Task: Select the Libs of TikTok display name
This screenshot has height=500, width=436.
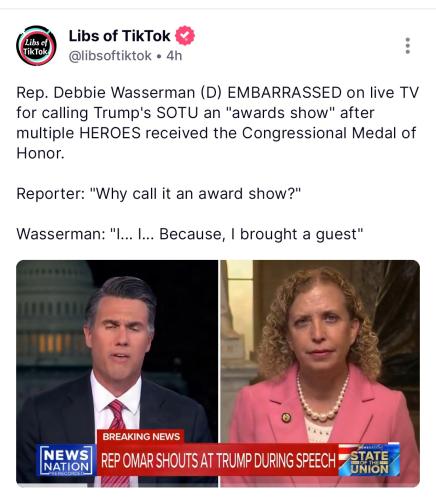Action: [119, 36]
